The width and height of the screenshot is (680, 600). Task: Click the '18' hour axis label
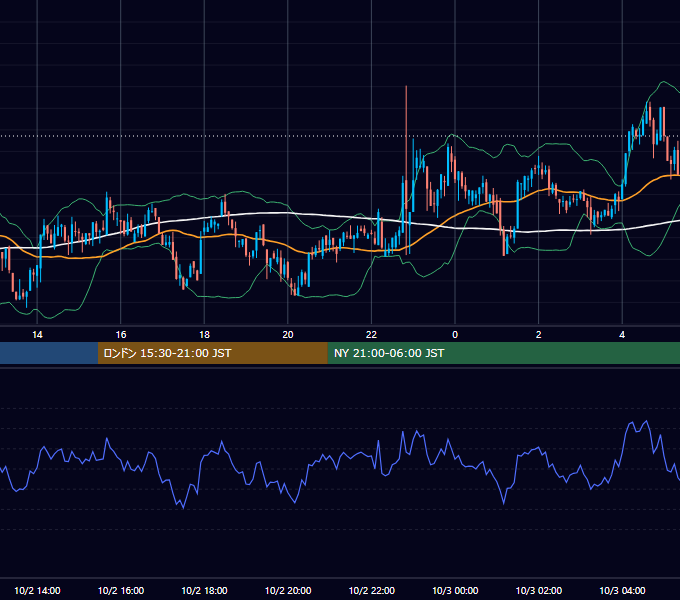pyautogui.click(x=204, y=335)
